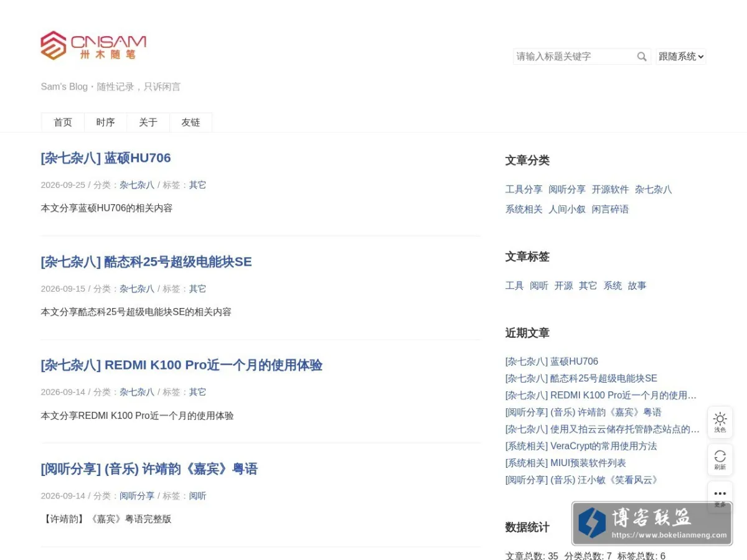Viewport: 747px width, 560px height.
Task: Click tag 其它 under the 蓝硕HU706 post
Action: click(197, 185)
